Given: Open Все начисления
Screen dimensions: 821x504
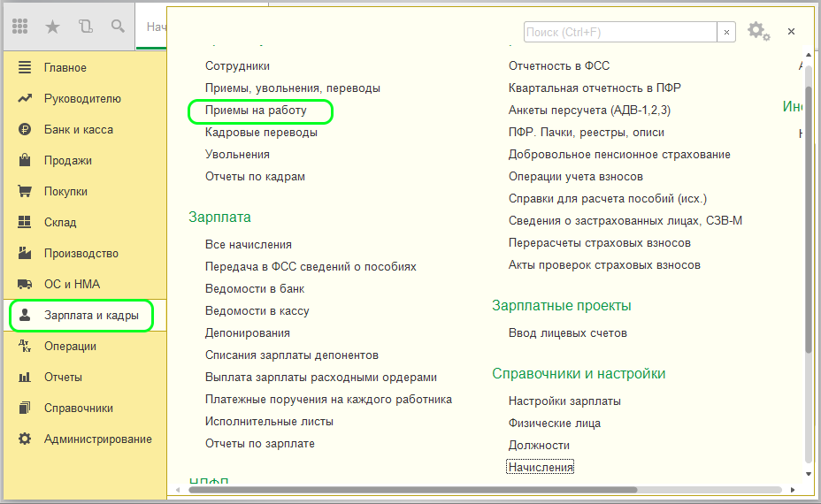Looking at the screenshot, I should click(x=249, y=244).
